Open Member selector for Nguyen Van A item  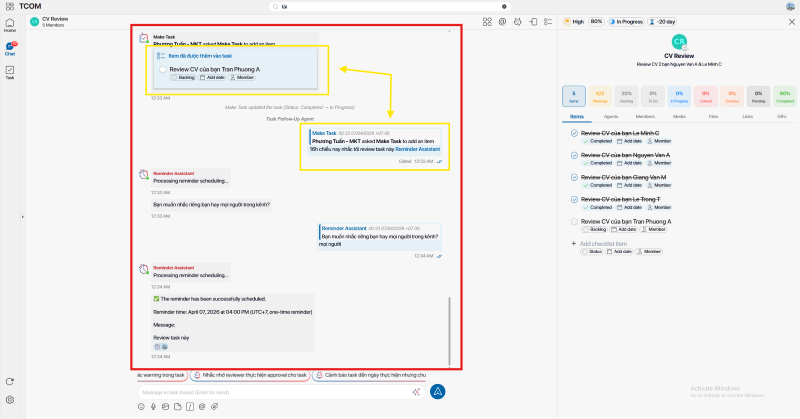point(659,163)
